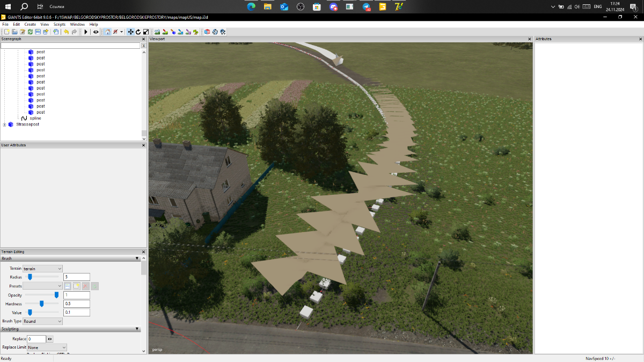Toggle the eye visibility toolbar icon

click(96, 32)
